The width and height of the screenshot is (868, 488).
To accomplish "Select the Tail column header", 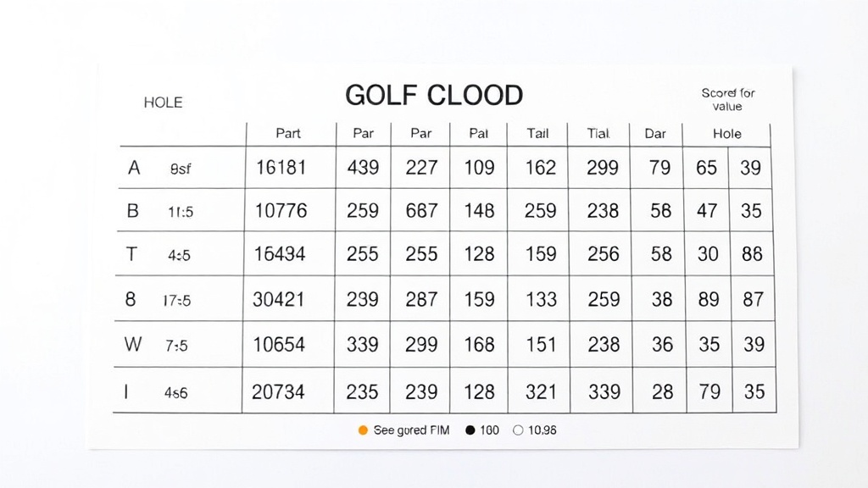I will 537,134.
